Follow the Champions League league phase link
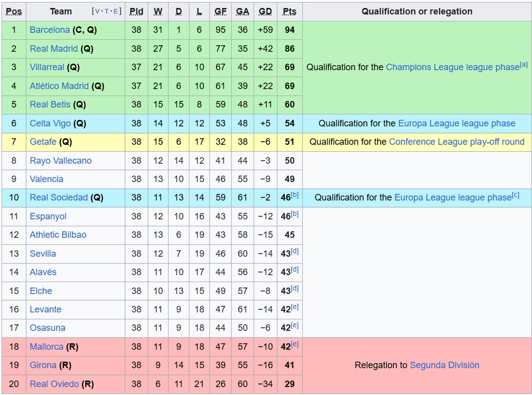Viewport: 532px width, 395px height. pyautogui.click(x=453, y=67)
